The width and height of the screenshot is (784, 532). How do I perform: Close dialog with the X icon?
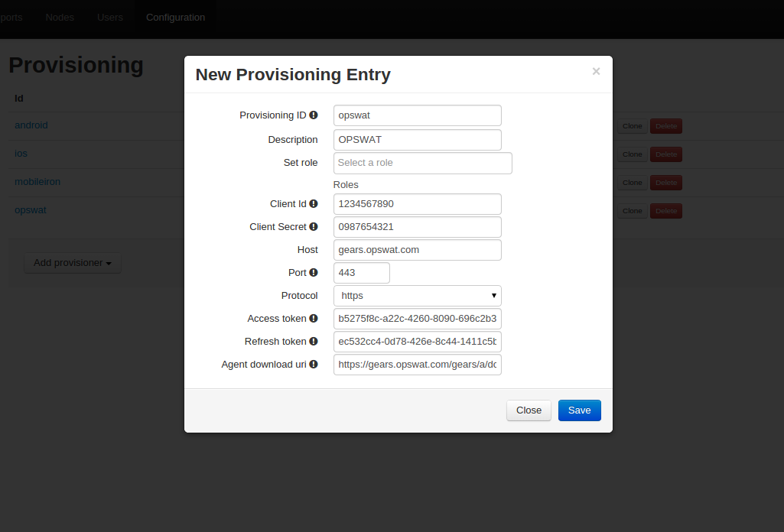tap(596, 71)
